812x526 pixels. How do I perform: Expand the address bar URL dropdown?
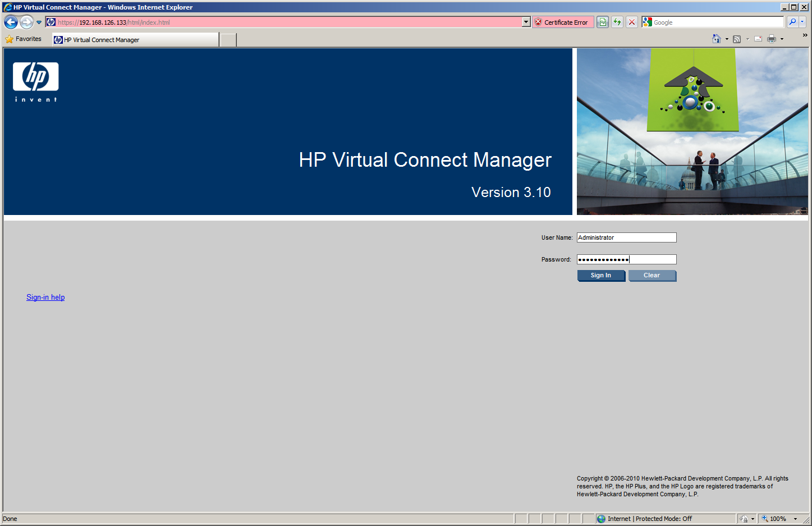pyautogui.click(x=526, y=22)
